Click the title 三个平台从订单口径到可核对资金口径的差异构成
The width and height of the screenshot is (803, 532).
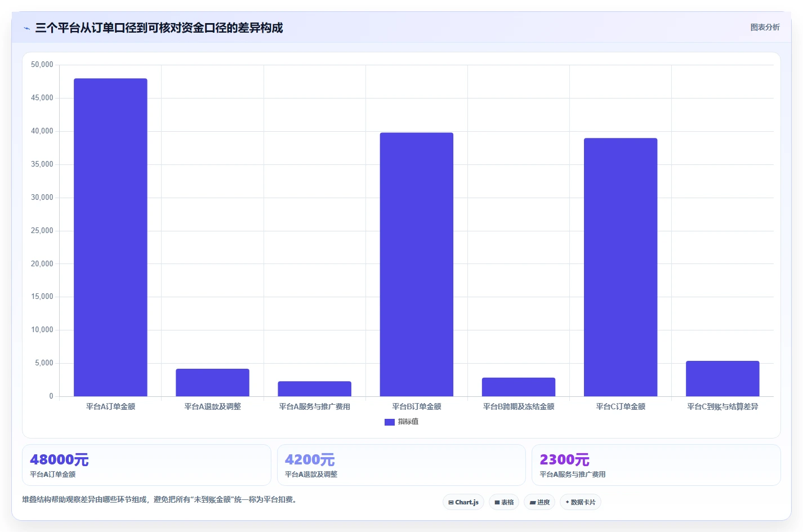pos(159,28)
